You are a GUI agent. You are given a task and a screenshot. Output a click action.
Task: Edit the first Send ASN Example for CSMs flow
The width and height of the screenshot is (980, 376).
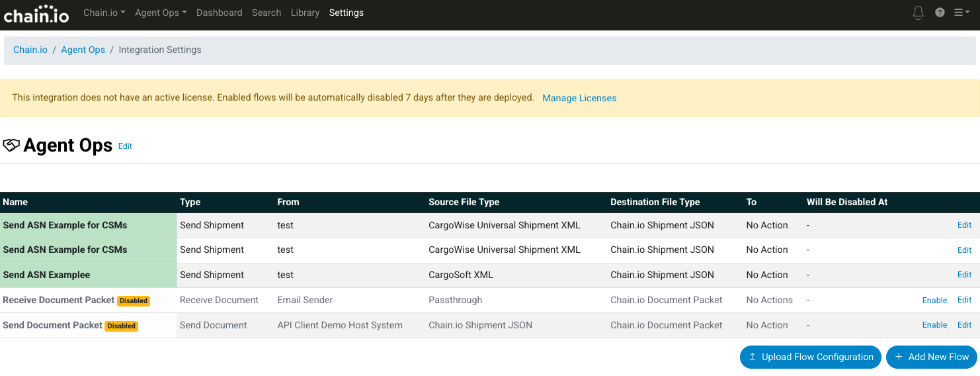(964, 225)
